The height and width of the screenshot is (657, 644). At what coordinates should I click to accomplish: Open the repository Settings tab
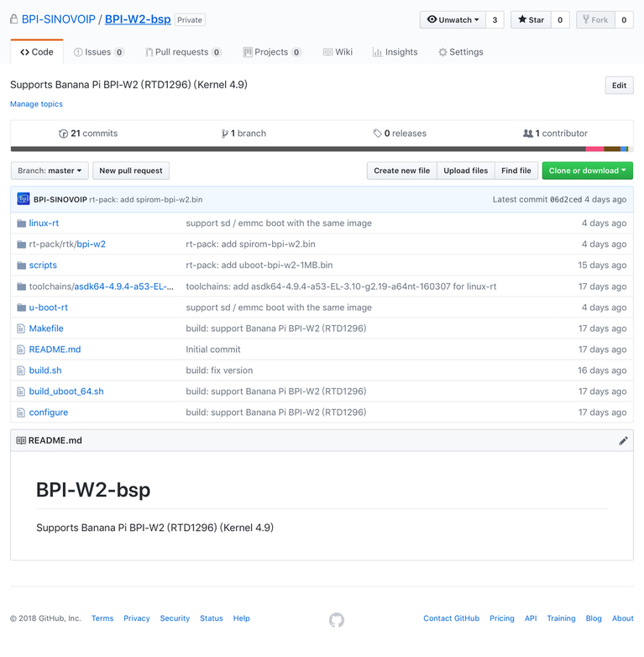coord(461,52)
